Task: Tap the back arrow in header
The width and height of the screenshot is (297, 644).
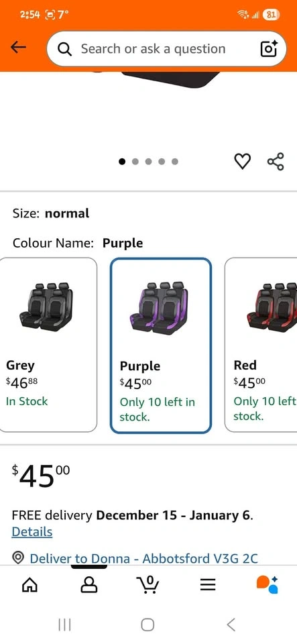Action: click(x=19, y=48)
